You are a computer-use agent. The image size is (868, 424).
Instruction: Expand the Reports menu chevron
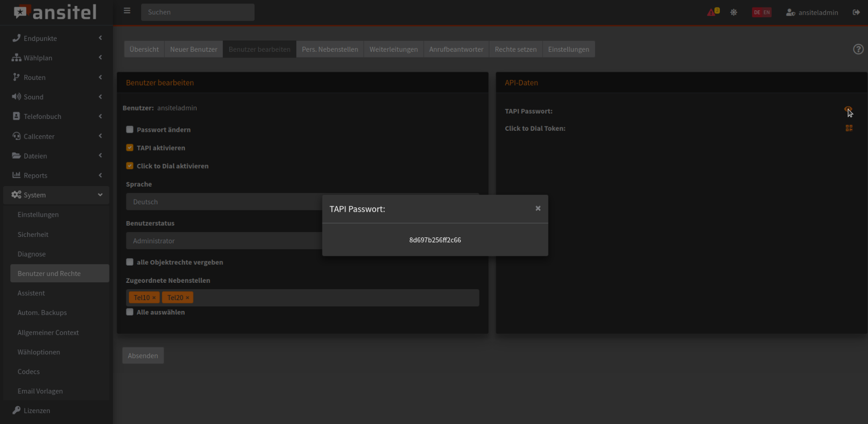pos(100,175)
